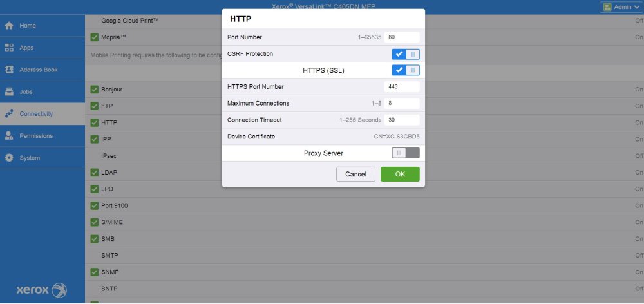Viewport: 644px width, 304px height.
Task: Click the Admin user avatar icon
Action: [x=607, y=7]
